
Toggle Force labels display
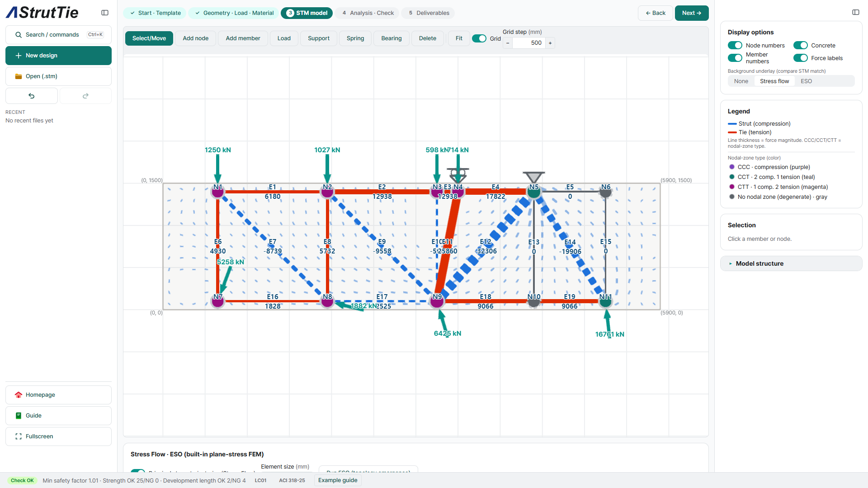tap(801, 58)
